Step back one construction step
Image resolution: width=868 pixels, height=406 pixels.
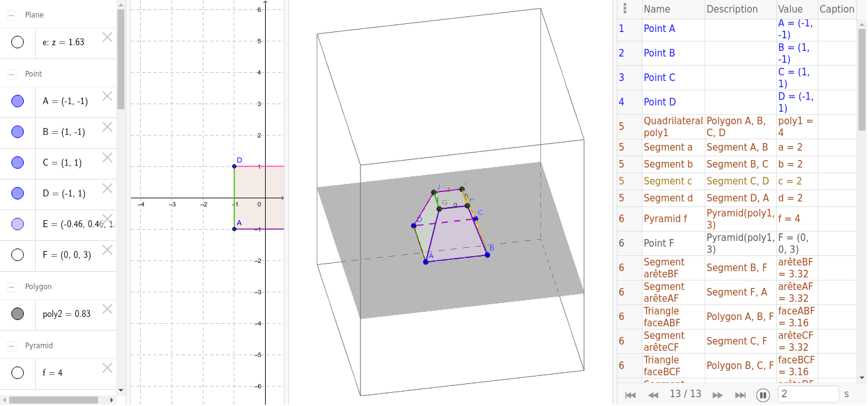click(653, 395)
